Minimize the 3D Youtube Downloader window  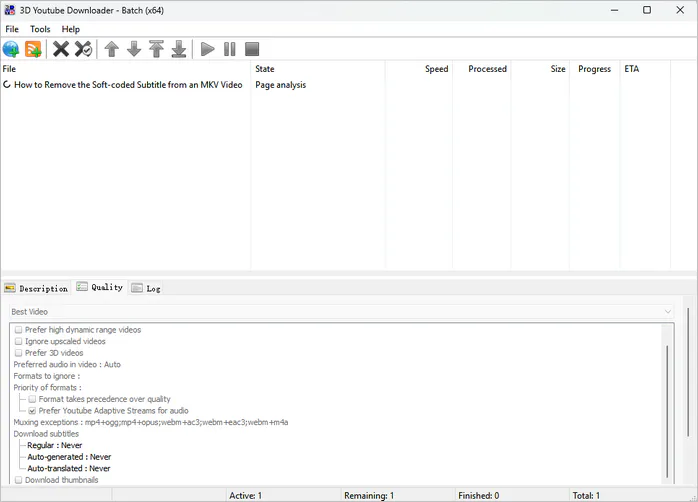tap(615, 10)
